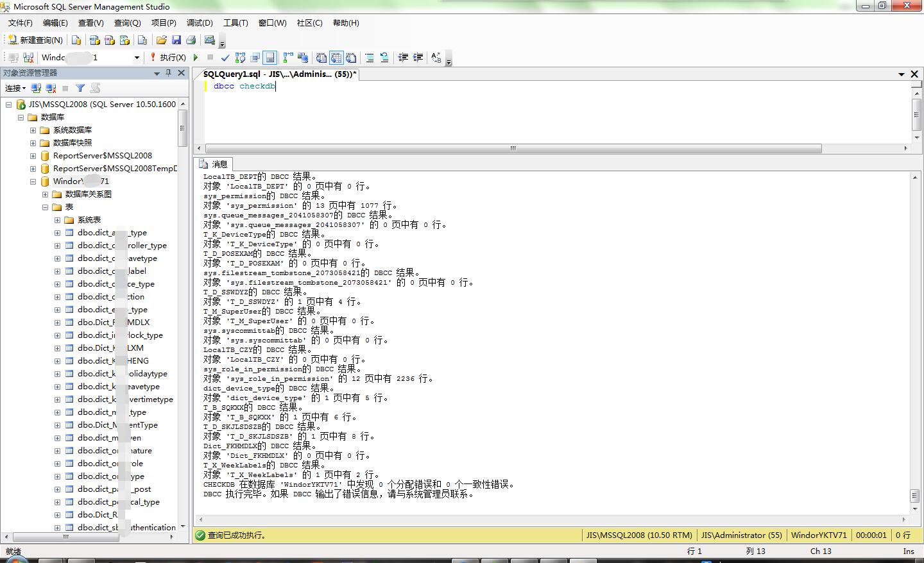The width and height of the screenshot is (924, 563).
Task: Click the '查询已成功执行' status message
Action: pos(236,535)
